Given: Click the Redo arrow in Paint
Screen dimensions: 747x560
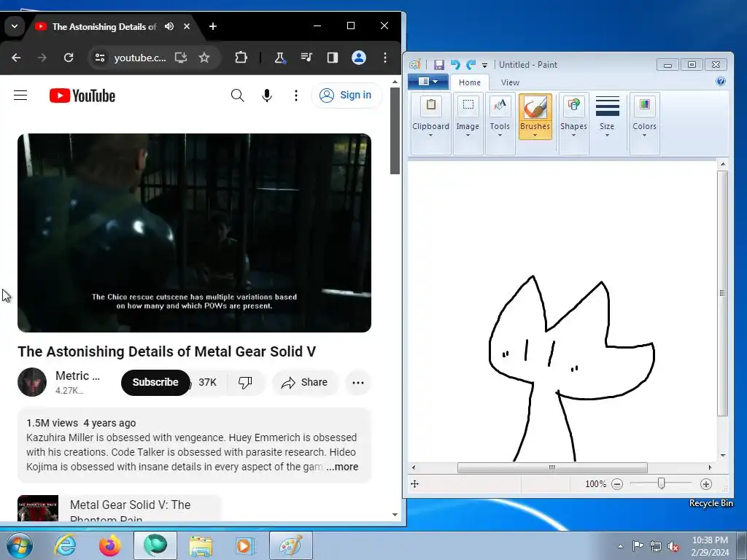Looking at the screenshot, I should click(x=471, y=65).
